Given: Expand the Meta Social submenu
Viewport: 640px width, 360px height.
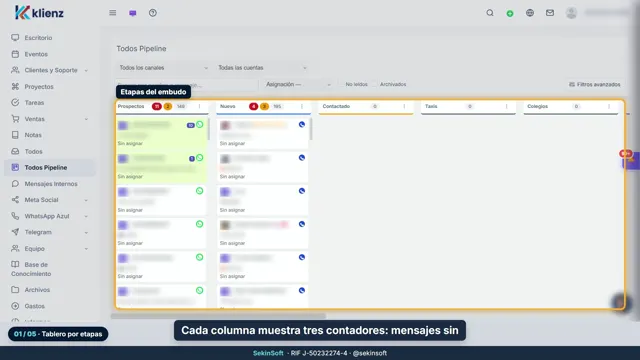Looking at the screenshot, I should (x=86, y=200).
